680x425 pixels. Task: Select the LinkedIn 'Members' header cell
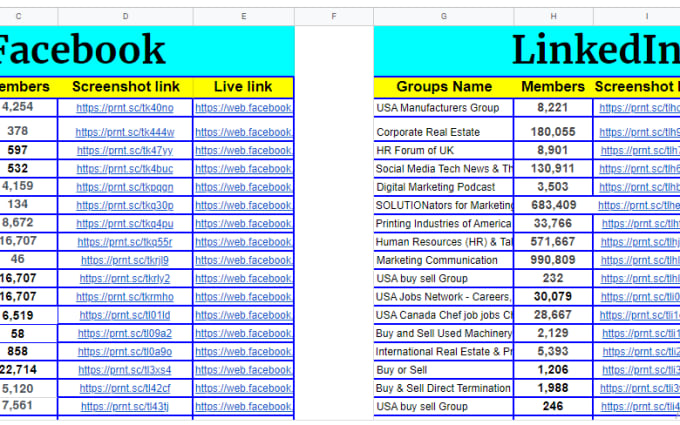coord(553,87)
